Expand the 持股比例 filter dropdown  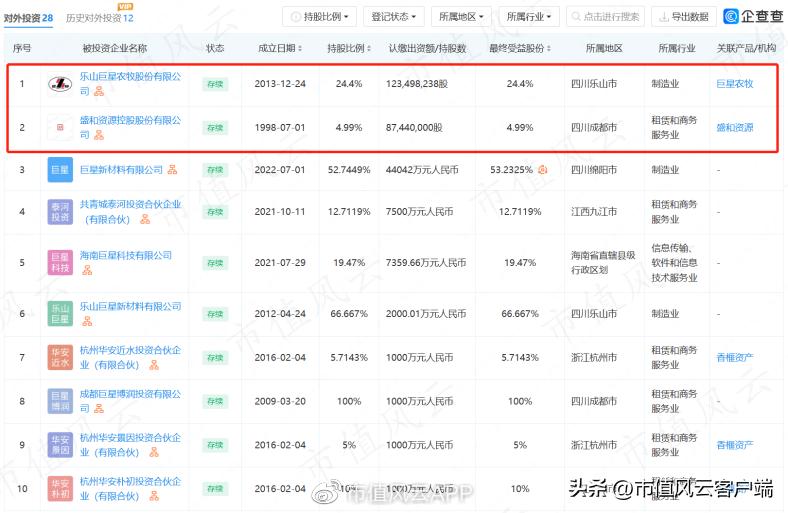click(319, 17)
